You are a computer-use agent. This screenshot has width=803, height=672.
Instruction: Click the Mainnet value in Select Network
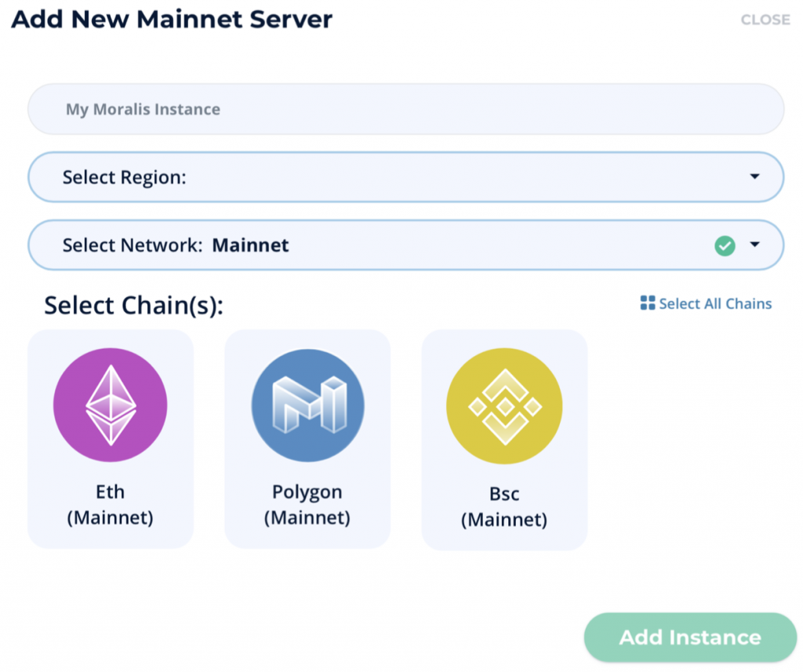(x=250, y=245)
